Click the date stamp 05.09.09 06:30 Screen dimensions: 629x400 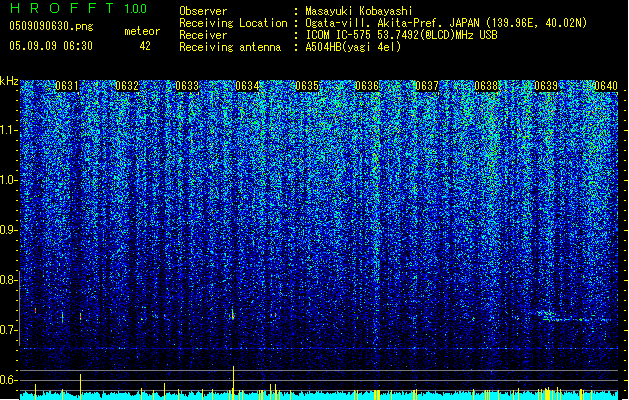pyautogui.click(x=51, y=46)
